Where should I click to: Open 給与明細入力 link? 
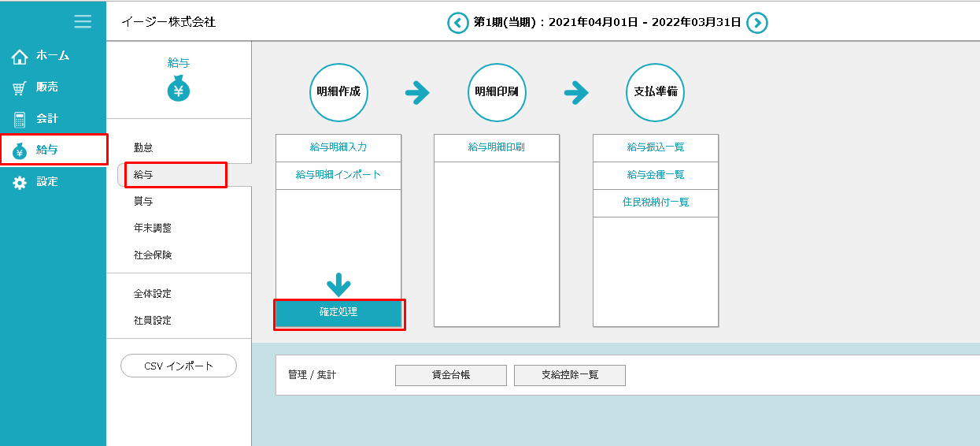[x=338, y=147]
